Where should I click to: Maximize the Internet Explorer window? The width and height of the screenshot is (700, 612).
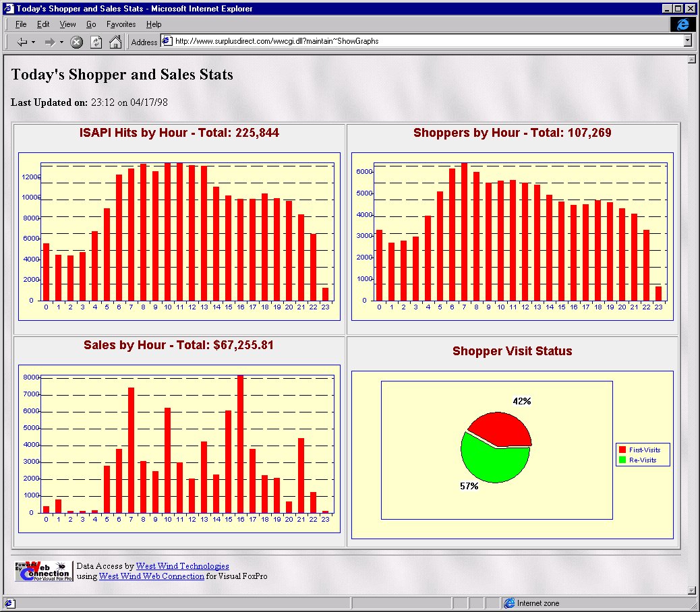pyautogui.click(x=678, y=9)
